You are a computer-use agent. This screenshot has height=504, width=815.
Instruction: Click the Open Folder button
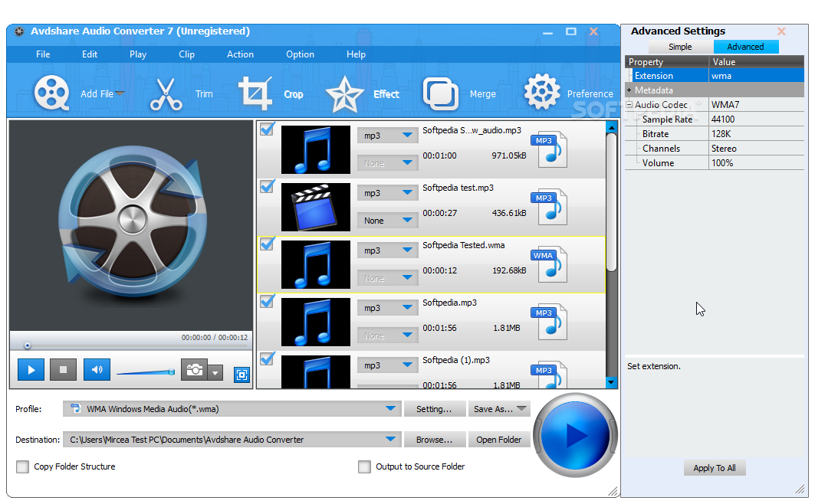click(499, 440)
